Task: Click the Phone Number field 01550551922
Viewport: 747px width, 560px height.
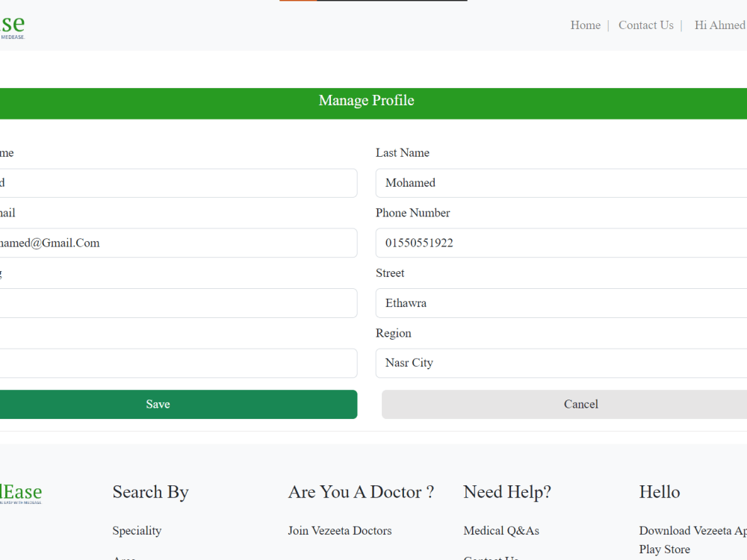Action: click(x=561, y=243)
